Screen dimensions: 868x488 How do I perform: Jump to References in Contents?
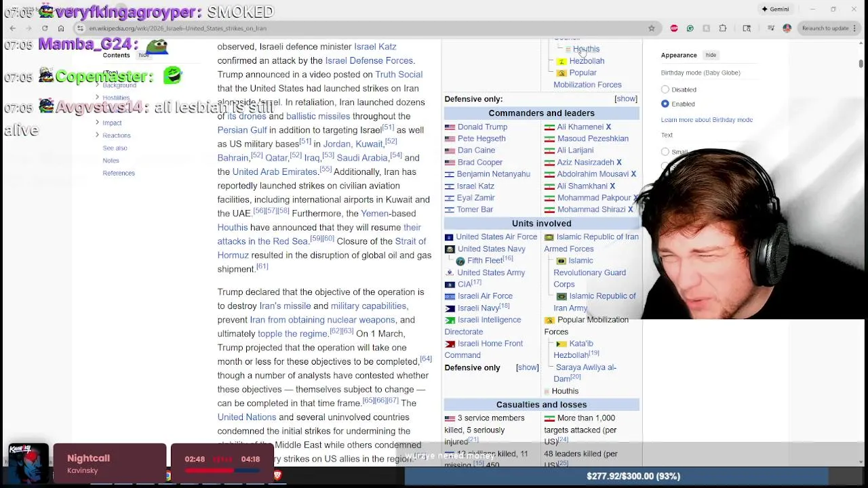click(119, 173)
